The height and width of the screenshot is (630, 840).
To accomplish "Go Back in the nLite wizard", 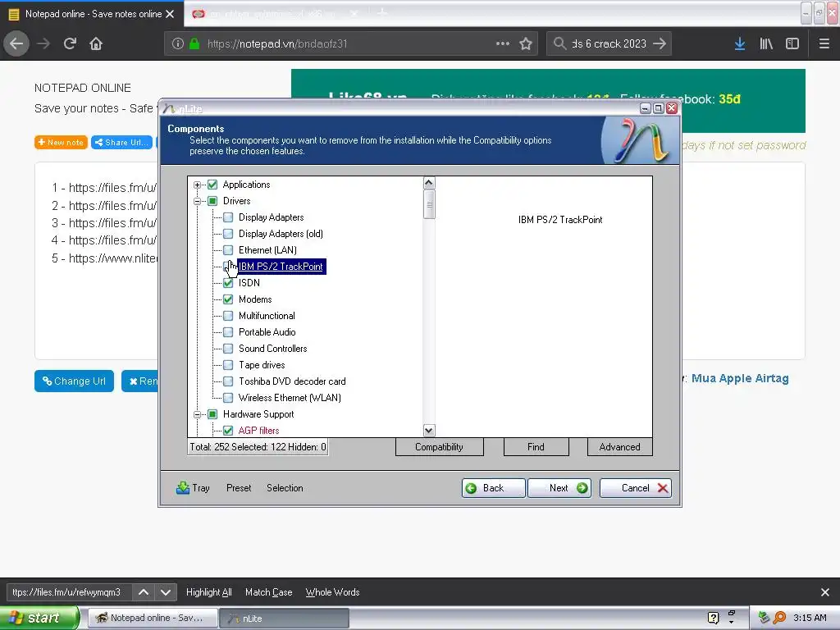I will [x=493, y=488].
